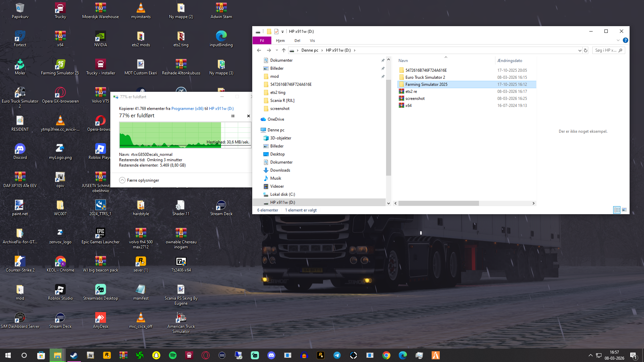This screenshot has height=362, width=644.
Task: Open the HP x911w (D:) destination link
Action: pyautogui.click(x=221, y=109)
